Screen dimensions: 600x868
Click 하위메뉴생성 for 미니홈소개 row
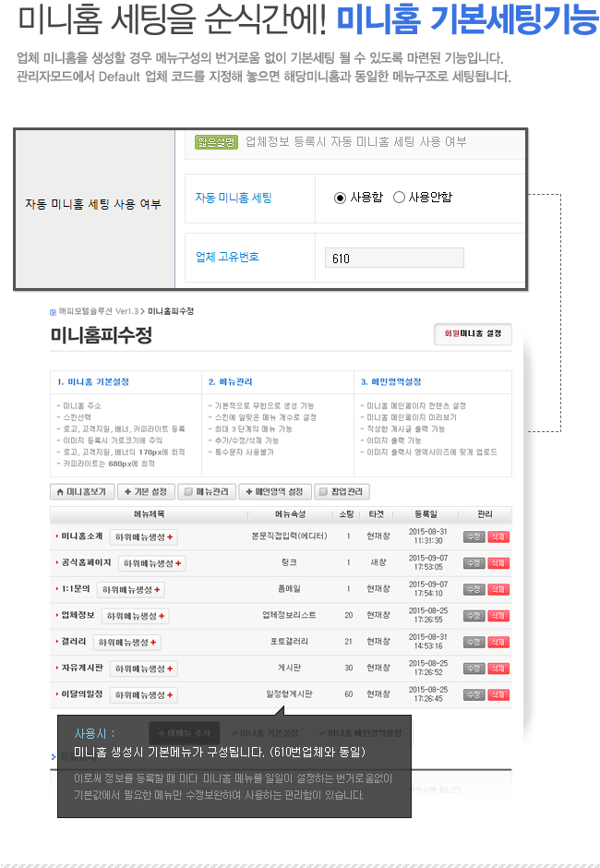coord(143,537)
